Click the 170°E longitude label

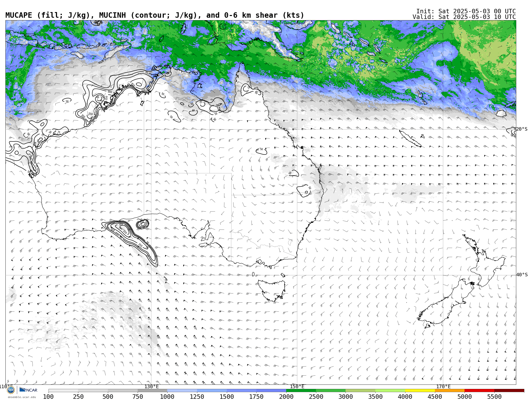[x=443, y=386]
